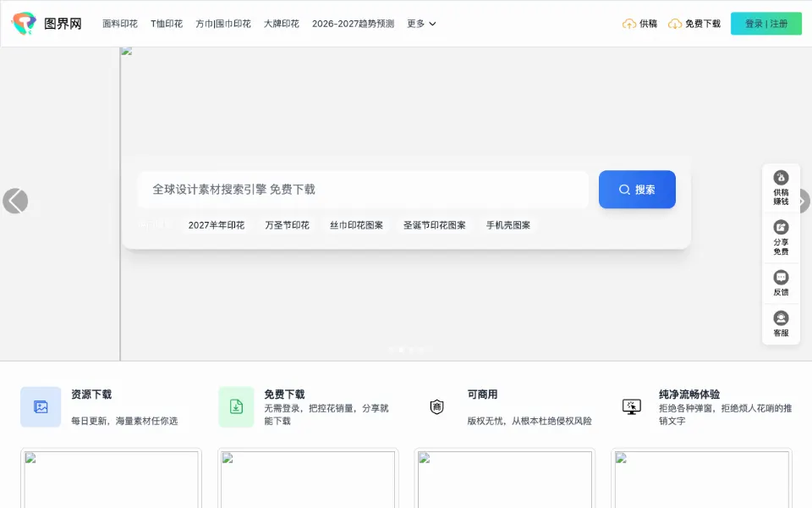Open 2026-2027趋势预测 page
Viewport: 812px width, 508px height.
[353, 24]
